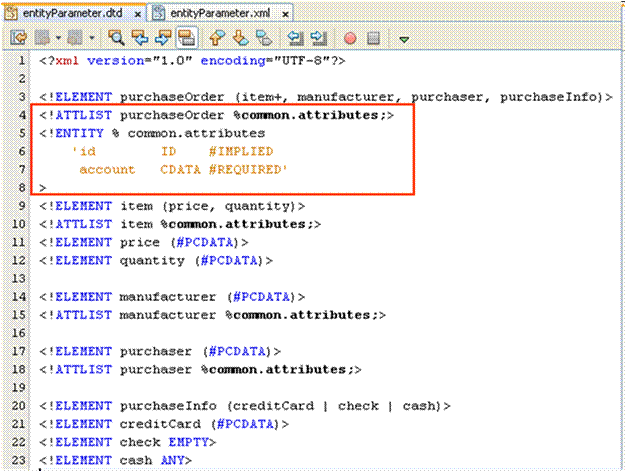Click the Shift Line Left icon

[x=295, y=38]
